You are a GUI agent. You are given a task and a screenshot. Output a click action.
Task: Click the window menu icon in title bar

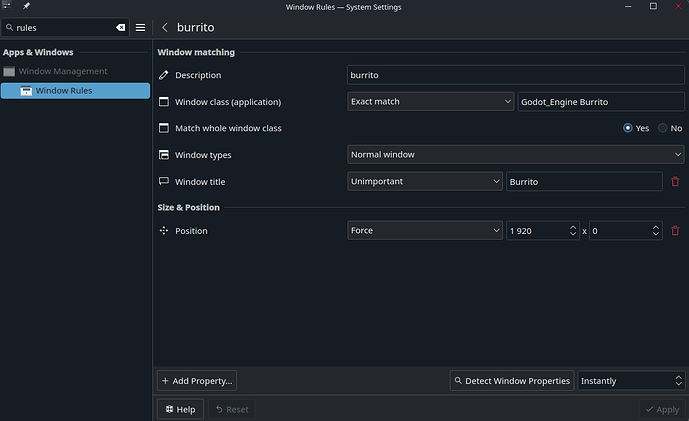[x=8, y=7]
